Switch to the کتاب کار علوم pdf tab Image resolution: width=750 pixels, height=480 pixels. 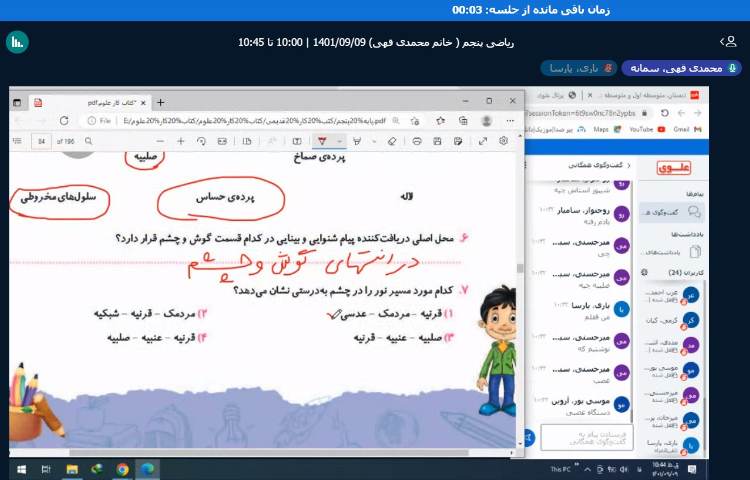coord(91,102)
